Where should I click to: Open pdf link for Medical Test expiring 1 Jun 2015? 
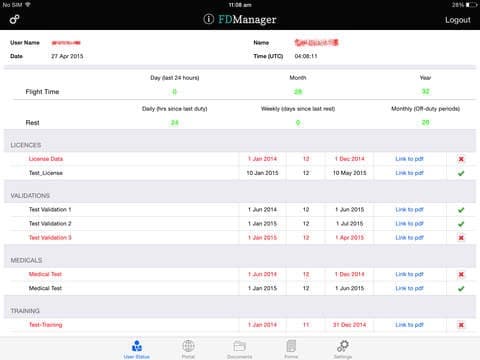[409, 288]
